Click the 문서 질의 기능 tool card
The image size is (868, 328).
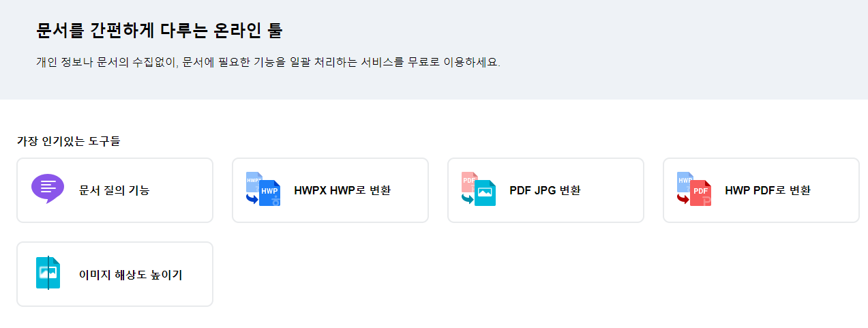[115, 190]
